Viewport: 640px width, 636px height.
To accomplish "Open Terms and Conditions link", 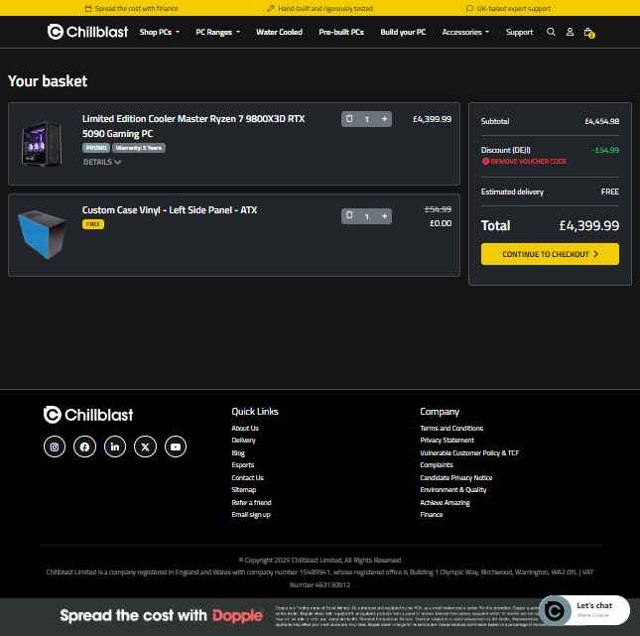I will 451,428.
